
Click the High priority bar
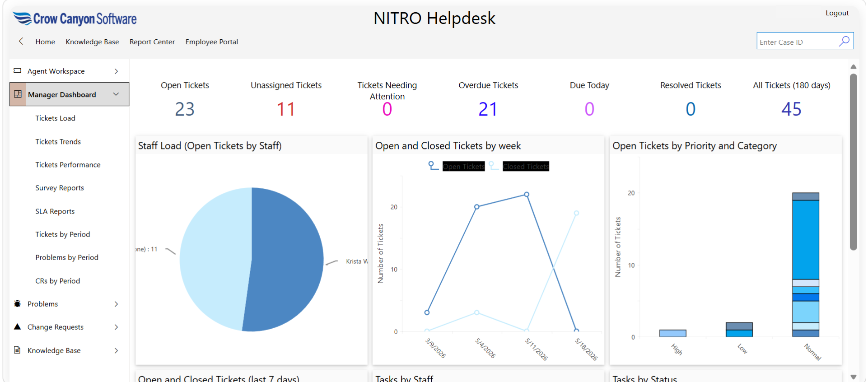[672, 333]
